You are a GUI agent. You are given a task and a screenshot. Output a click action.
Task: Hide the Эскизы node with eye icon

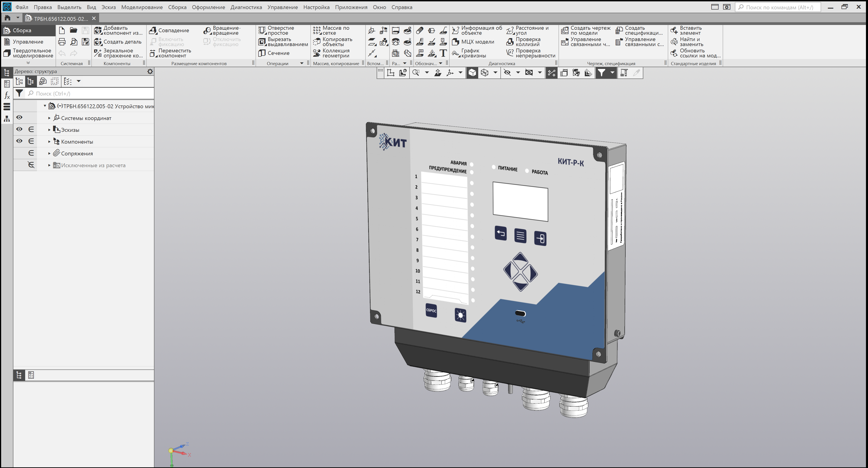tap(19, 130)
